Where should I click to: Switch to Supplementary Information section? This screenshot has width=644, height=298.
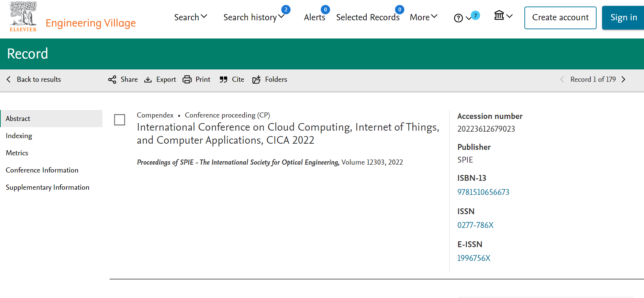[47, 187]
